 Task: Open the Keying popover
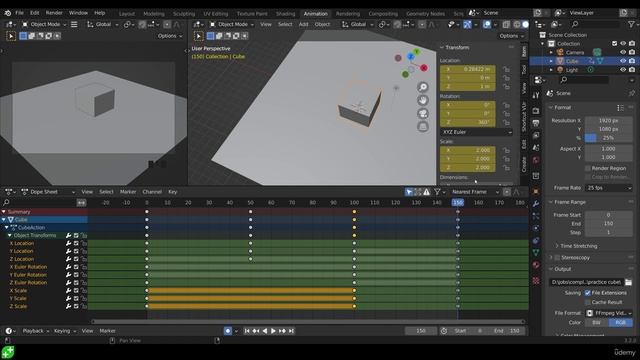tap(64, 331)
